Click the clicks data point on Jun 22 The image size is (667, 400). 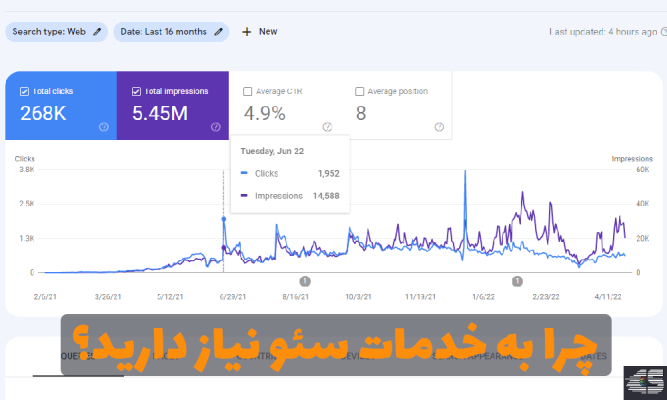pos(224,219)
